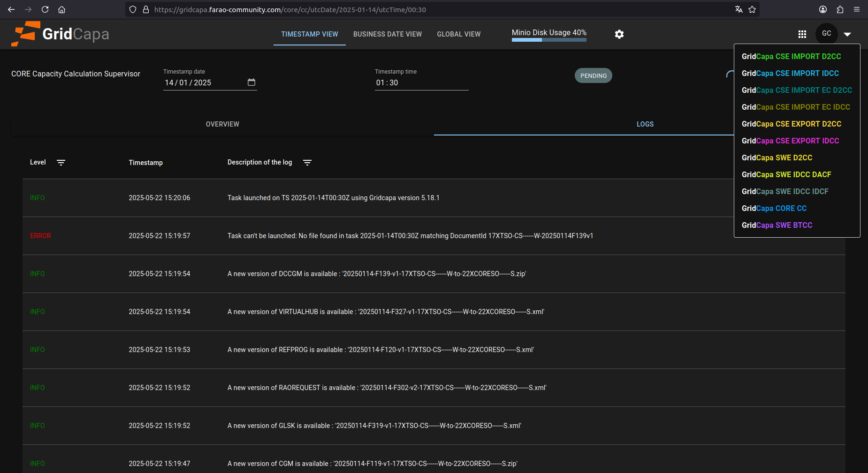Open Business Date View tab
The image size is (868, 473).
(x=387, y=34)
